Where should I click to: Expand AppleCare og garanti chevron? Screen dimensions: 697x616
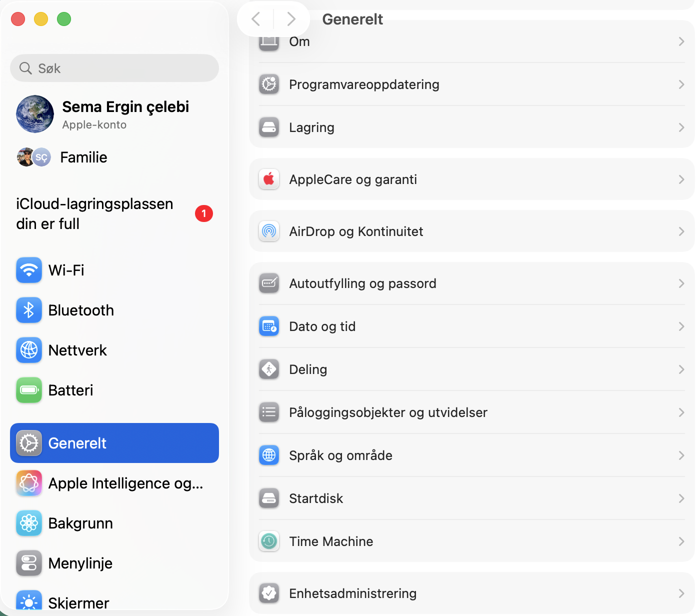coord(681,179)
